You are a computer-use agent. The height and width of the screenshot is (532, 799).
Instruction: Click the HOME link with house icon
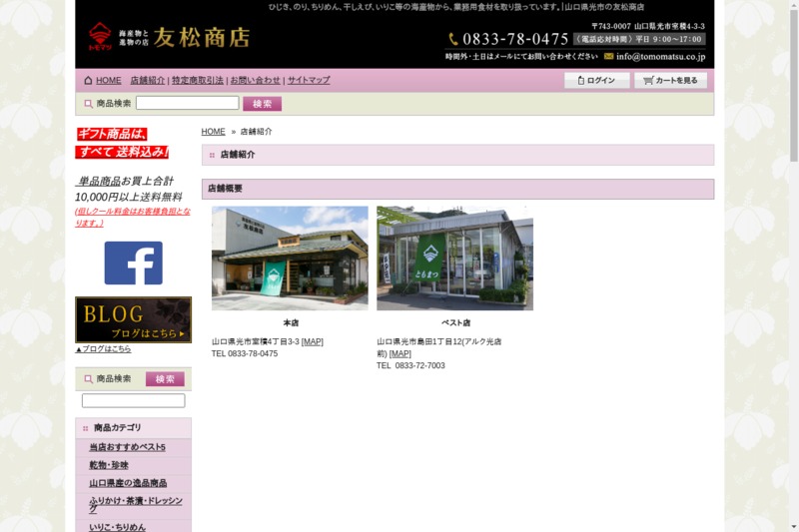103,80
